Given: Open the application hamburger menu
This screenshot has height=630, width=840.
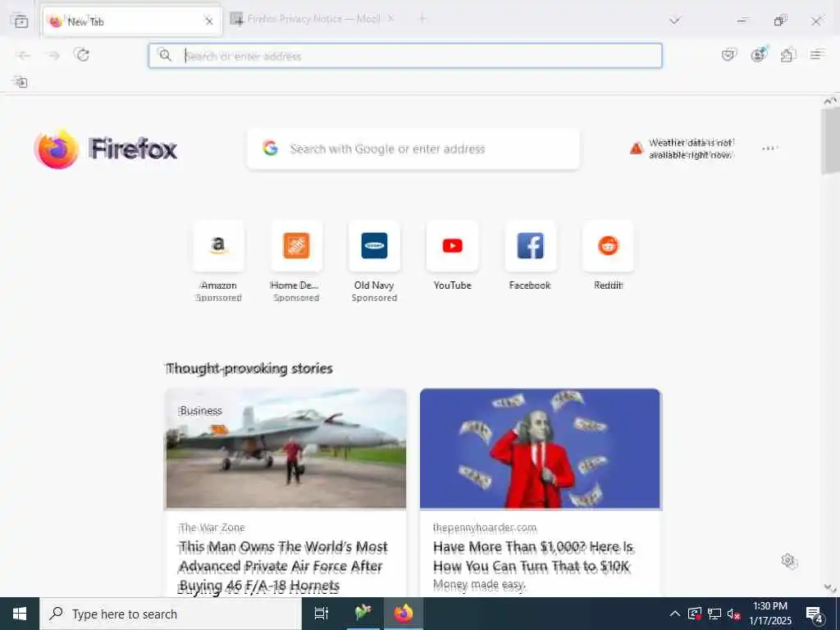Looking at the screenshot, I should [x=816, y=55].
